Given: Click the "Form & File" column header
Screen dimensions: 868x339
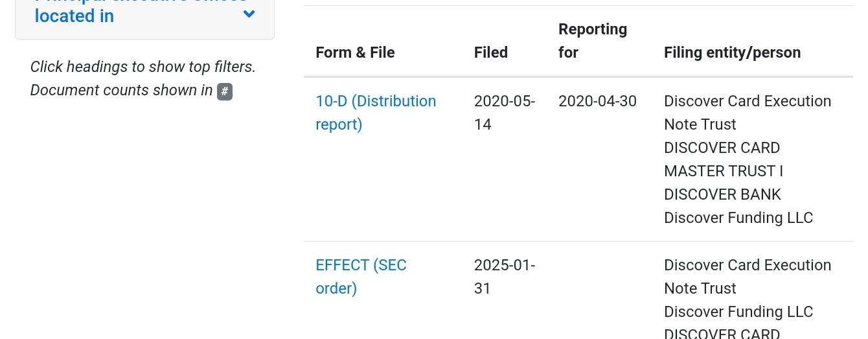Looking at the screenshot, I should coord(355,53).
